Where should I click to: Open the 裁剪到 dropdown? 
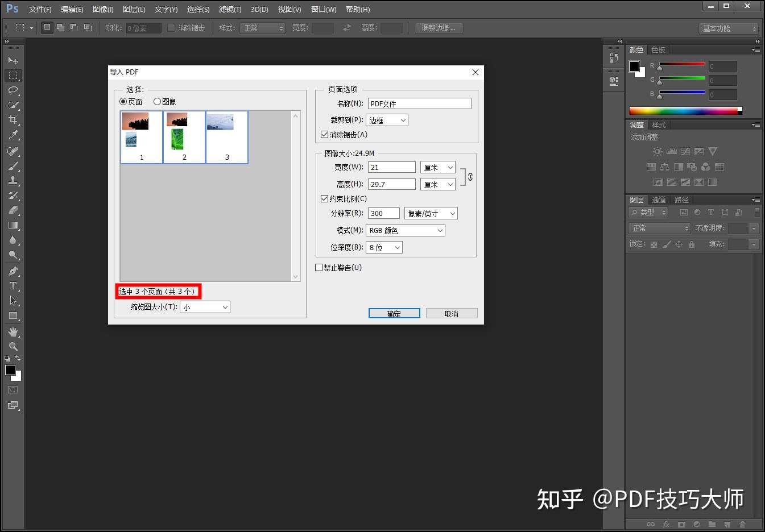[x=387, y=120]
